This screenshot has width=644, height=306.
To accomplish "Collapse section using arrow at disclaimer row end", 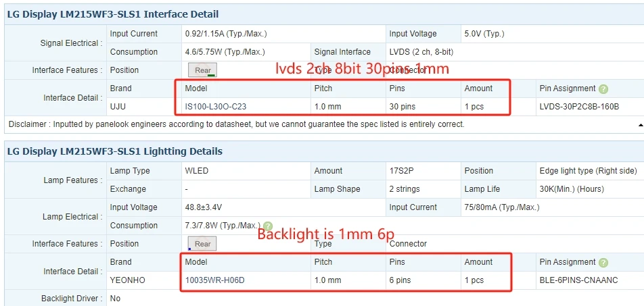I will pyautogui.click(x=641, y=125).
